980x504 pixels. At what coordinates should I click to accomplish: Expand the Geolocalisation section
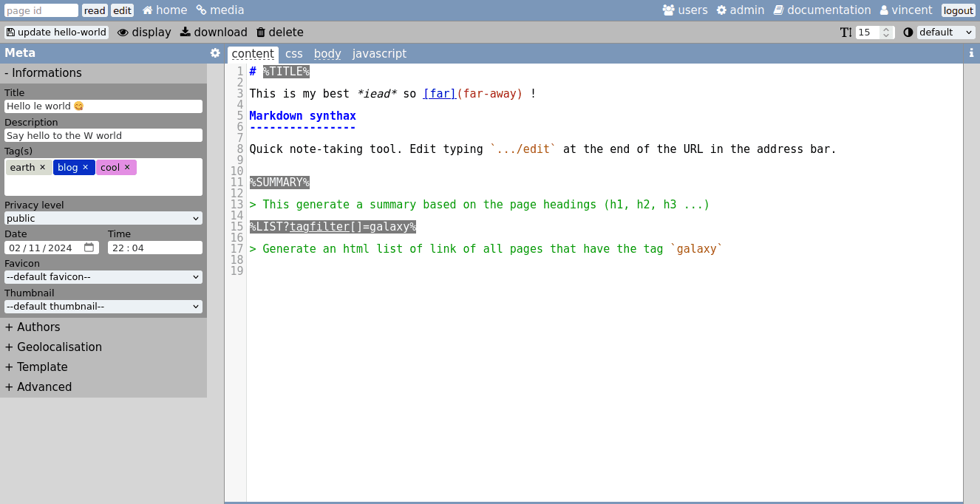(53, 347)
